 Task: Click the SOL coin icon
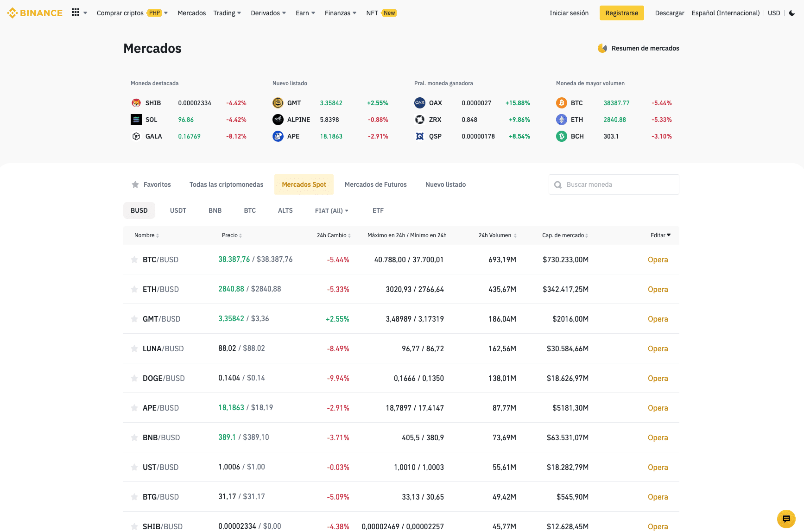point(136,120)
